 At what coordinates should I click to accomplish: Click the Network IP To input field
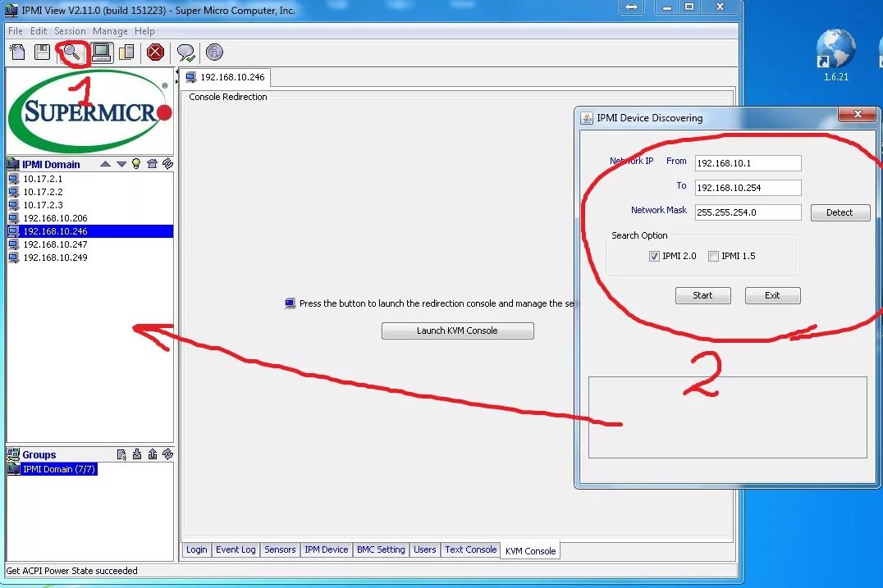coord(748,187)
